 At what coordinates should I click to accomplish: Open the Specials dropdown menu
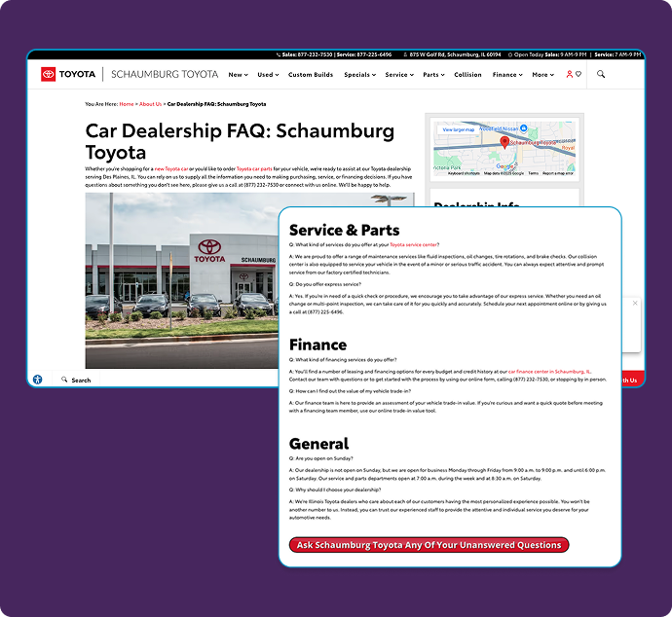(x=359, y=75)
